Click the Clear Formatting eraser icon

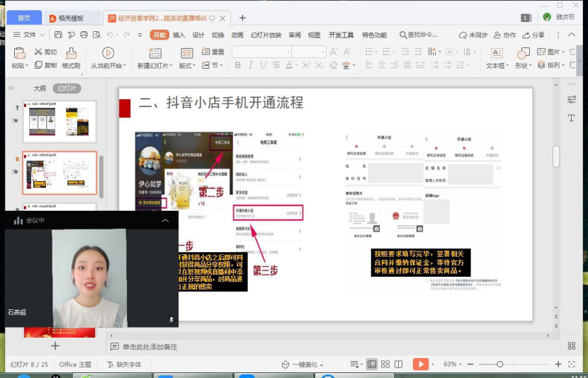(x=334, y=65)
